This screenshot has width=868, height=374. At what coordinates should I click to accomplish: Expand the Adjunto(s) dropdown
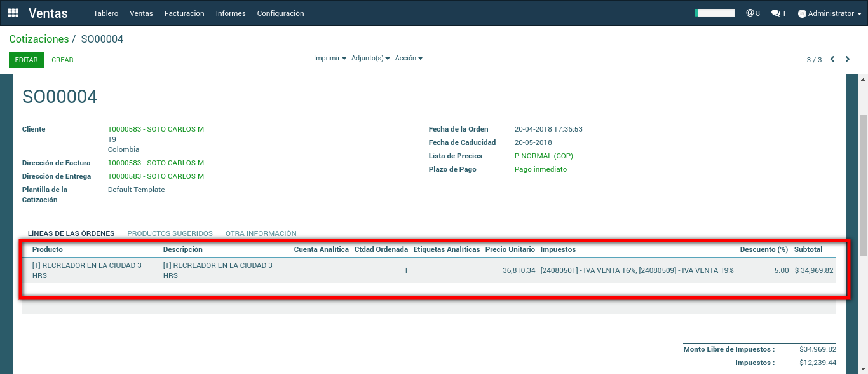click(370, 58)
